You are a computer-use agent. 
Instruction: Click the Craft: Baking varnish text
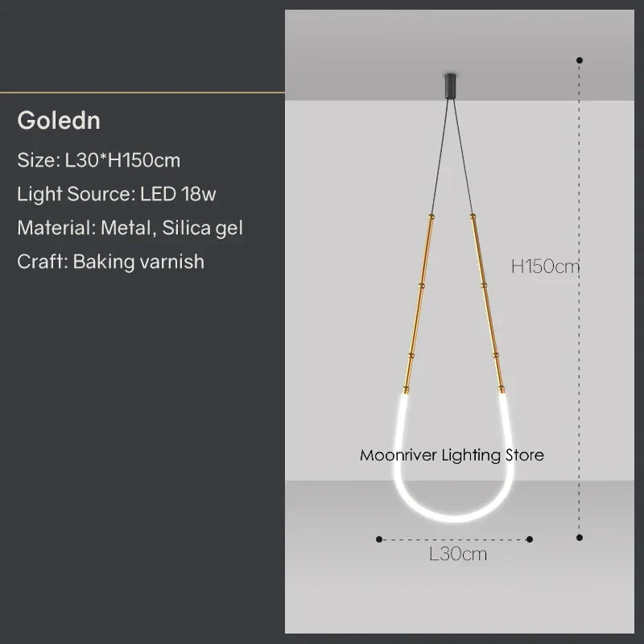tap(110, 262)
